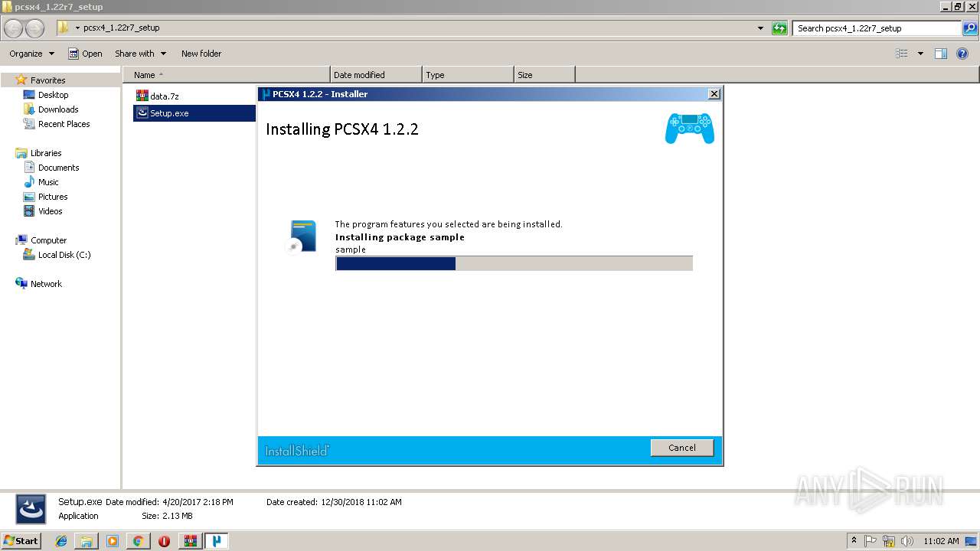
Task: Sort by the Name column
Action: (226, 75)
